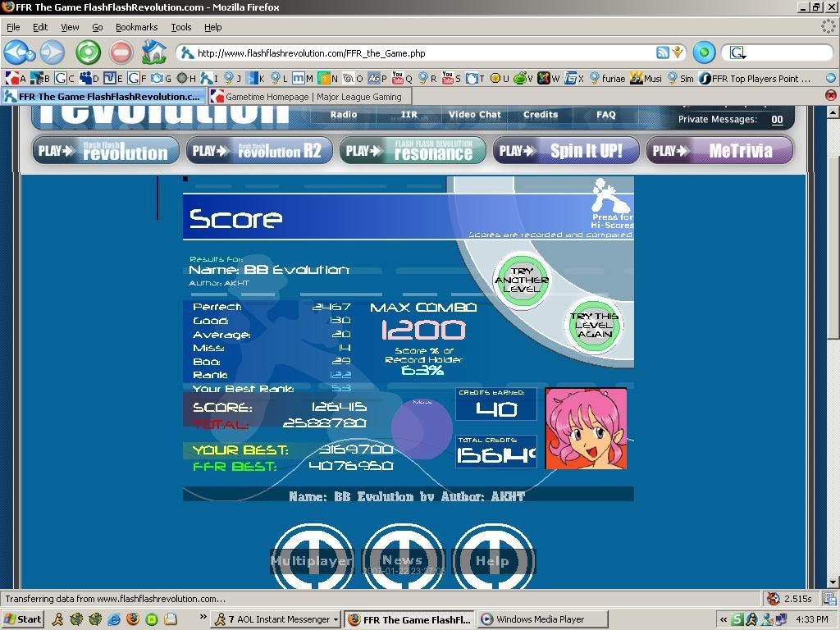Expand the bookmarks toolbar overflow chevron
This screenshot has width=840, height=630.
[830, 79]
